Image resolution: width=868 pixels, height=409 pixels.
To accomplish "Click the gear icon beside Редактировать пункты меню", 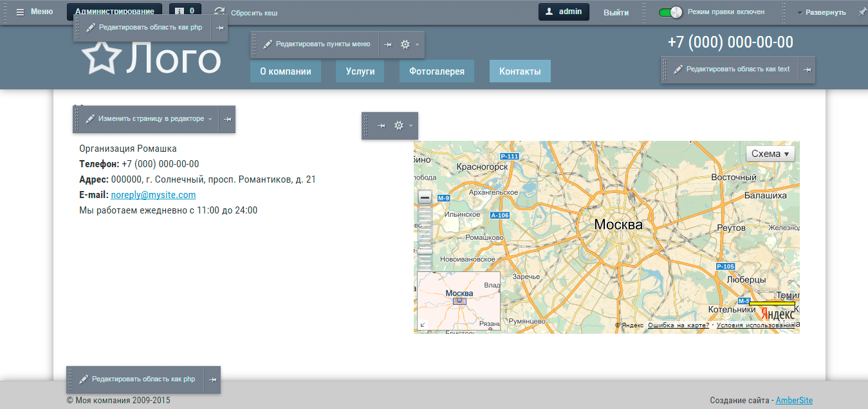I will [x=405, y=44].
